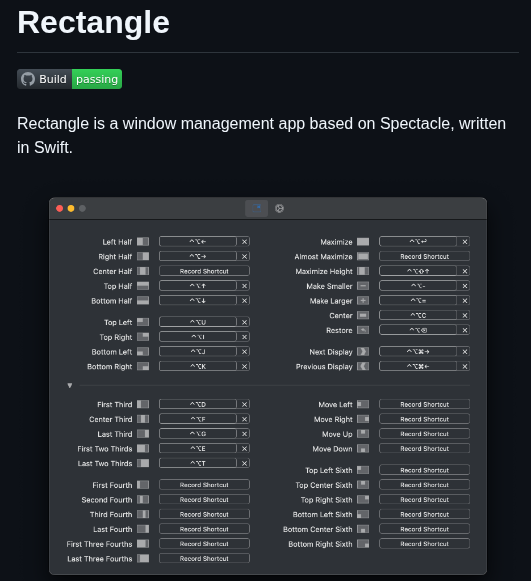531x581 pixels.
Task: Click the Top Left corner icon
Action: click(x=143, y=322)
